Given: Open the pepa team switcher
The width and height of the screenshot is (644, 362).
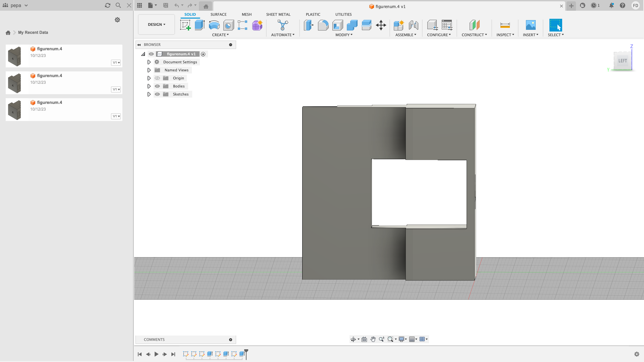Looking at the screenshot, I should click(x=15, y=5).
